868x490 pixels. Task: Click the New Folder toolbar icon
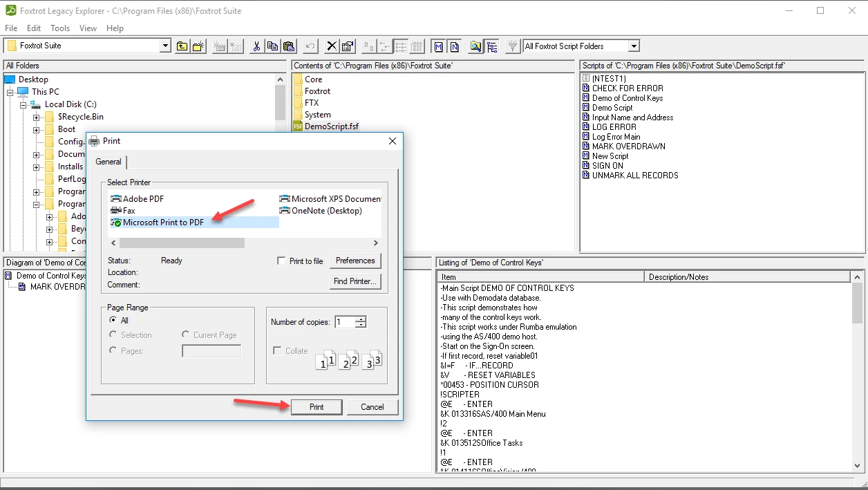point(198,46)
